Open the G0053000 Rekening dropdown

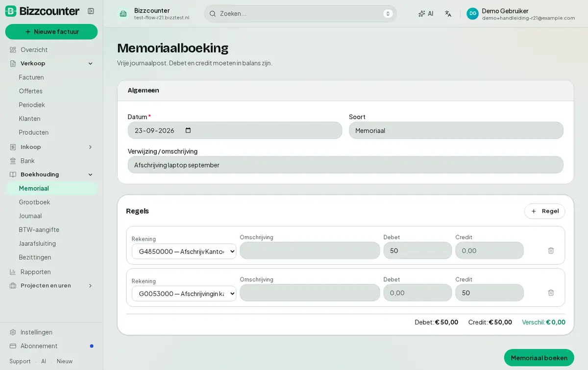pyautogui.click(x=184, y=294)
